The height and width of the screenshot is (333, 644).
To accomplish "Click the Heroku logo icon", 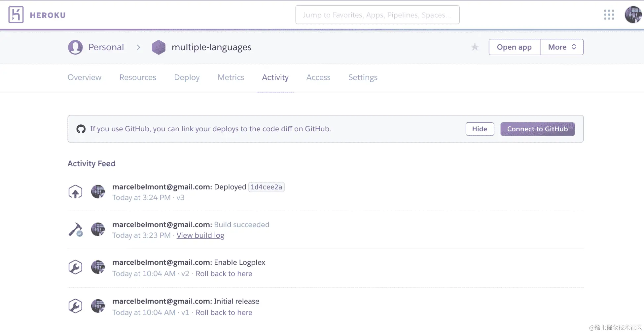I will pos(16,15).
